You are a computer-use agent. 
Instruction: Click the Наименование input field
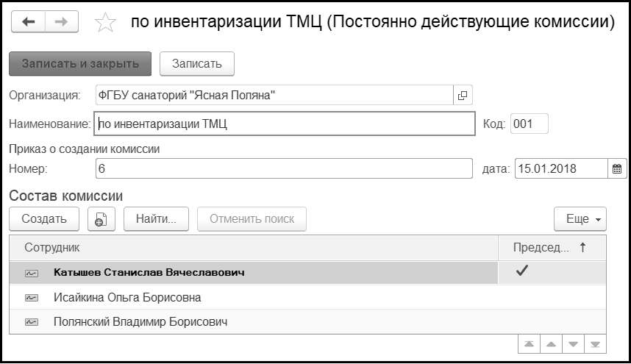pyautogui.click(x=285, y=124)
